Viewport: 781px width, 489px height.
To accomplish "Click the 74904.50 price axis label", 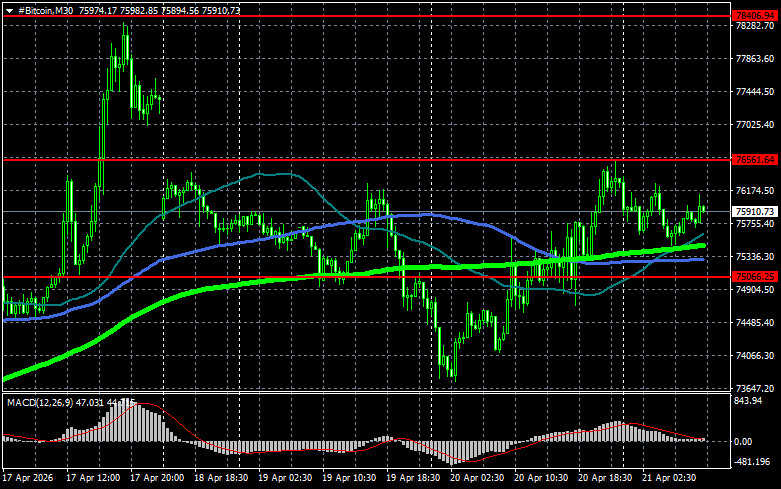I will 755,289.
